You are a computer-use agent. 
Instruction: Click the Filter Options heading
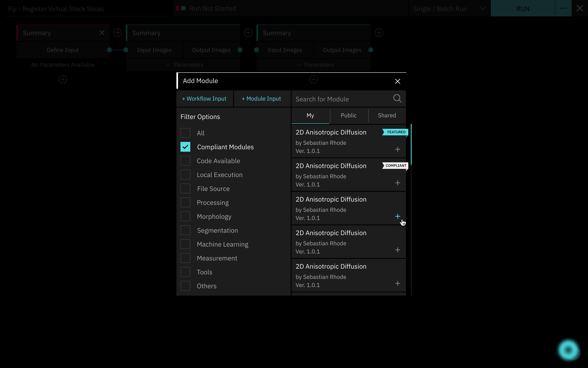[x=200, y=117]
